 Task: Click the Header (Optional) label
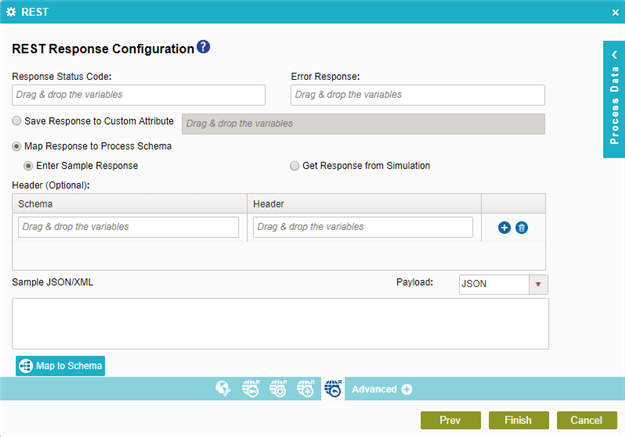(51, 185)
